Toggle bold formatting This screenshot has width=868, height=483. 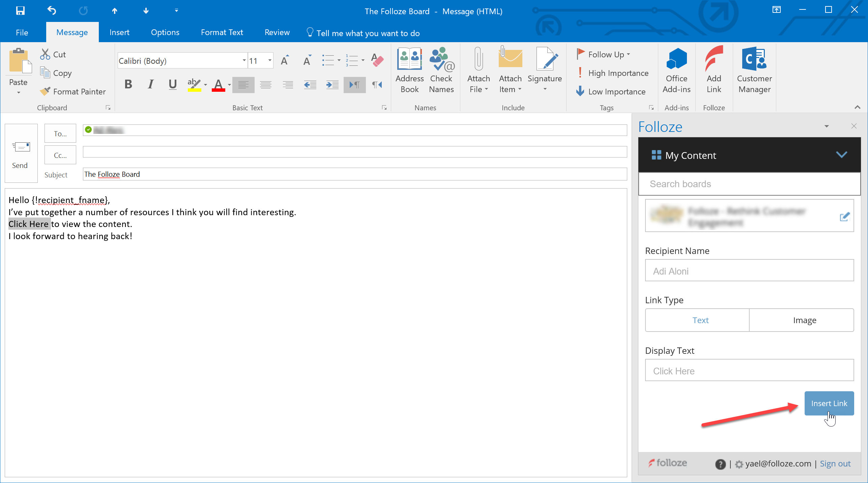[128, 85]
